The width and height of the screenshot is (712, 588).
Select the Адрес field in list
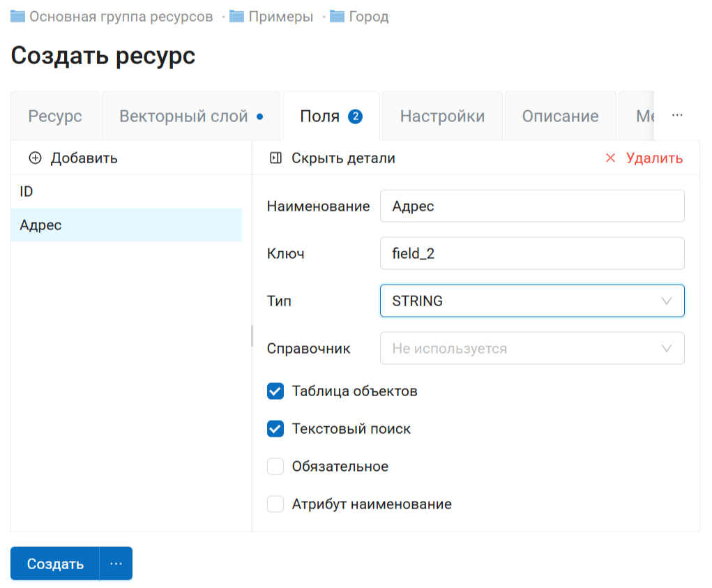126,225
